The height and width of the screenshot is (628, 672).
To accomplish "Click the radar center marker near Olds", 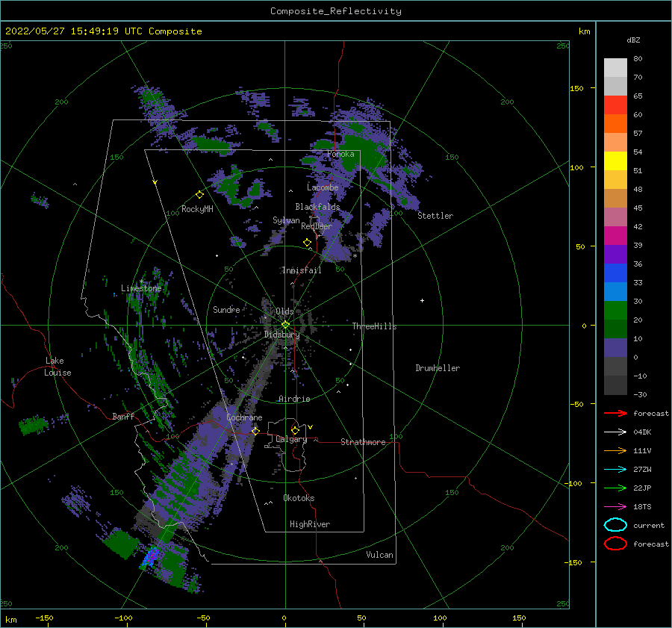I will tap(285, 325).
